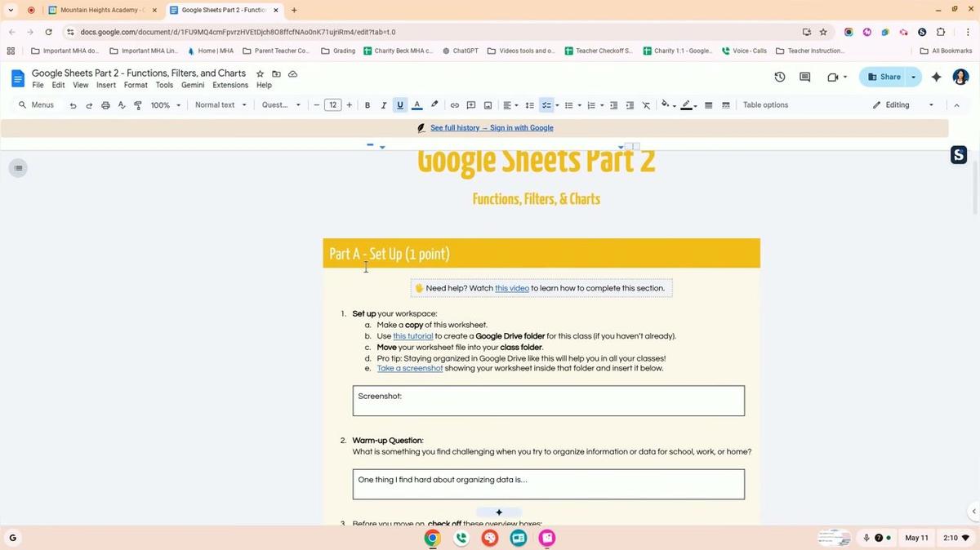Click the red screen recording indicator in tab strip
The height and width of the screenshot is (550, 980).
tap(31, 11)
